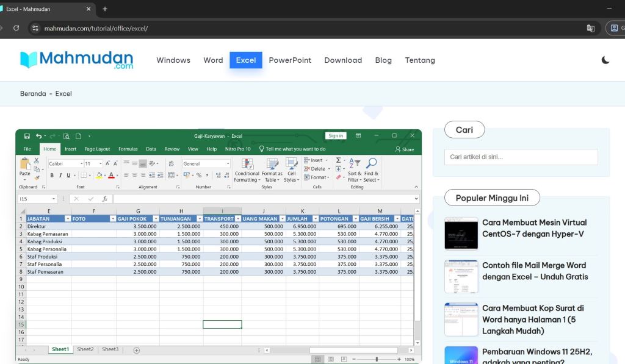The width and height of the screenshot is (625, 364).
Task: Toggle dark mode with the moon icon
Action: [x=605, y=60]
